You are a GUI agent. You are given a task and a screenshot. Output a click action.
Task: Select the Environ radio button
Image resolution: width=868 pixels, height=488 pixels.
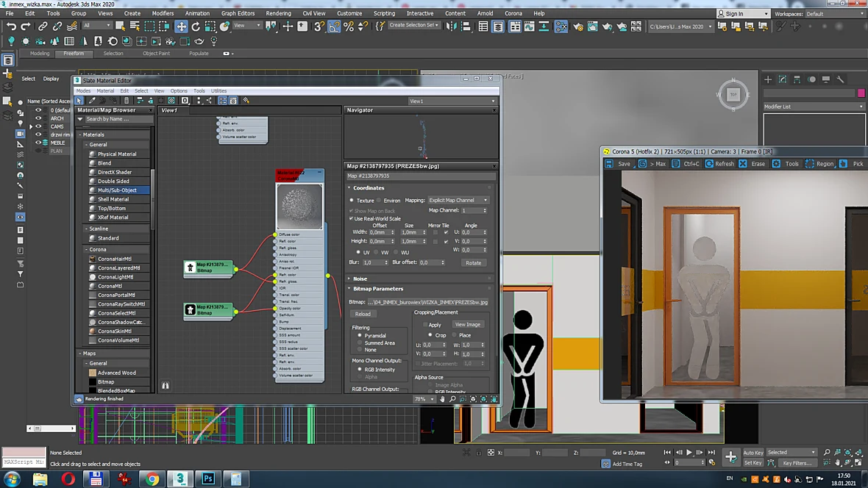click(379, 201)
